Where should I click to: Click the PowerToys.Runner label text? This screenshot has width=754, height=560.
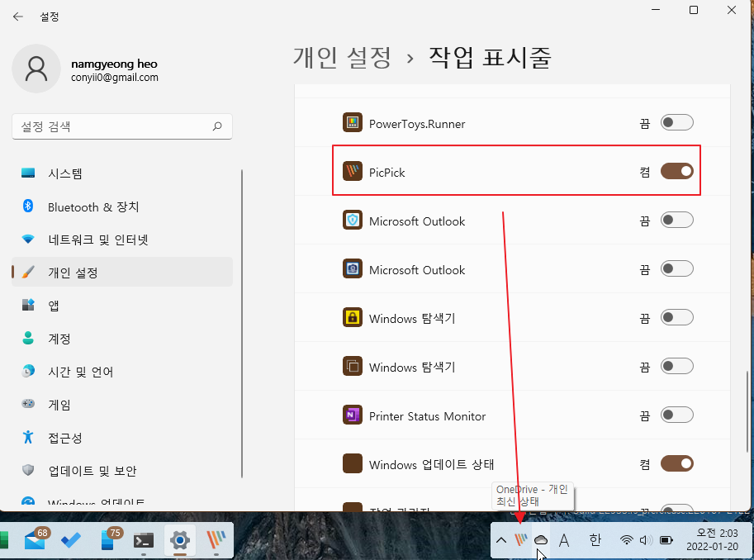point(417,124)
